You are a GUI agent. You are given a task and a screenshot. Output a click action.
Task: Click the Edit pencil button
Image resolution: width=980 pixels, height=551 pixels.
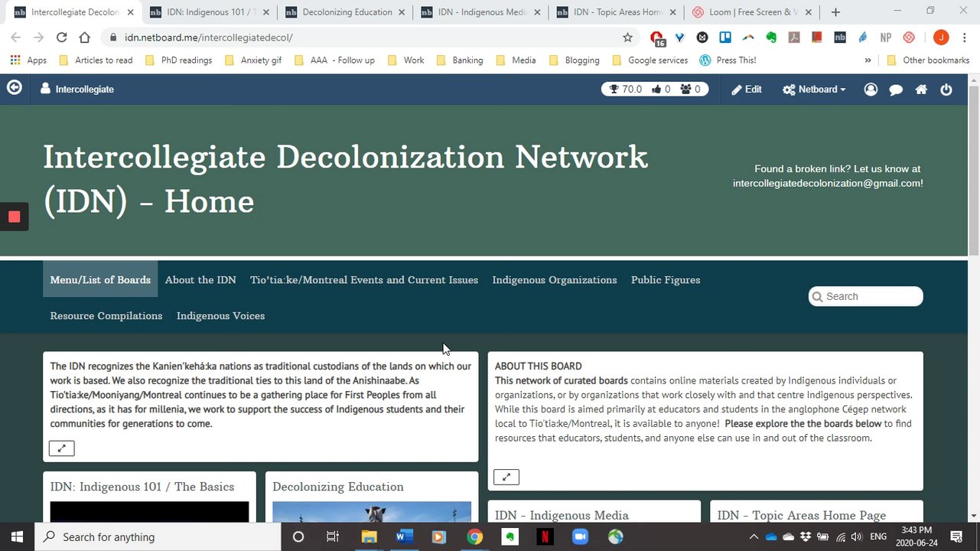pyautogui.click(x=747, y=90)
